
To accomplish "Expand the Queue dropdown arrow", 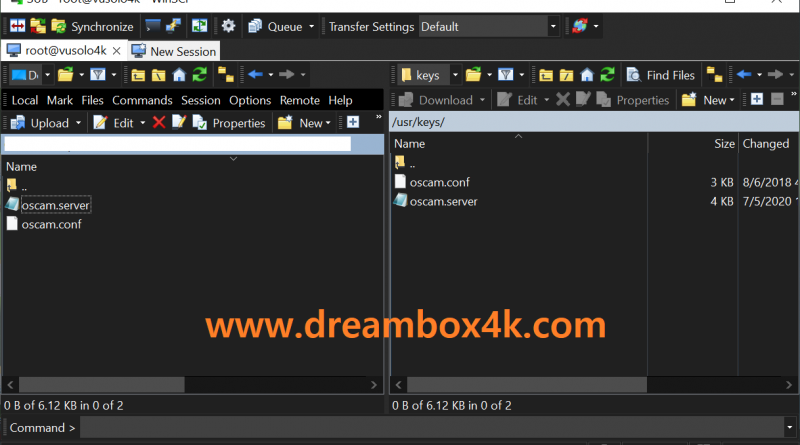I will (x=311, y=27).
